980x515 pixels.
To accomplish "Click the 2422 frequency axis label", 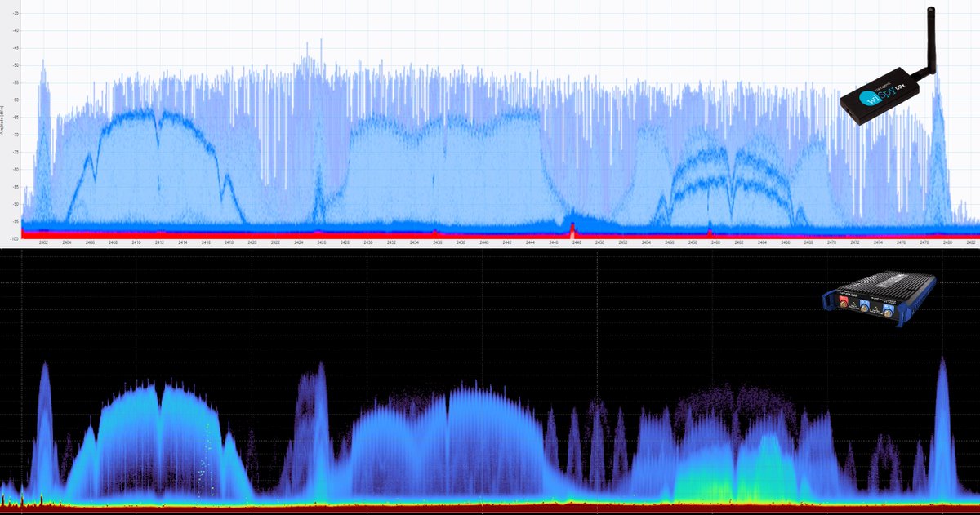I will pyautogui.click(x=275, y=242).
